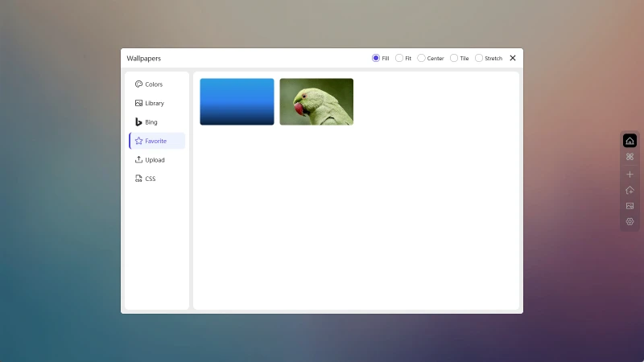Select the Fit radio option

[x=399, y=58]
